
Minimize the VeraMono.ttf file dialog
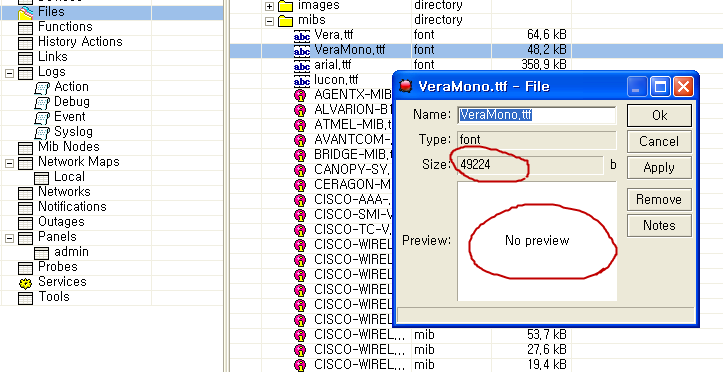(636, 87)
